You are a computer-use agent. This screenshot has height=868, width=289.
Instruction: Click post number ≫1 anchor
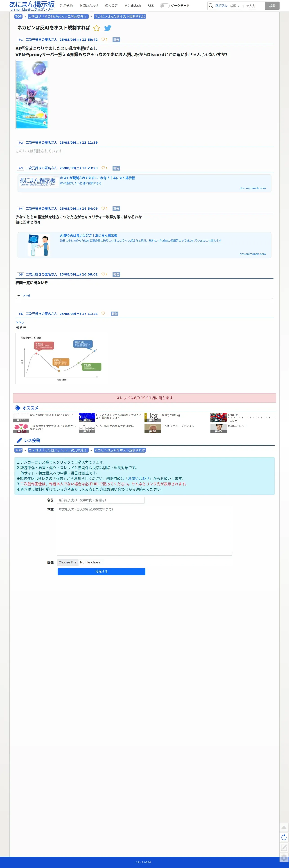[20, 40]
